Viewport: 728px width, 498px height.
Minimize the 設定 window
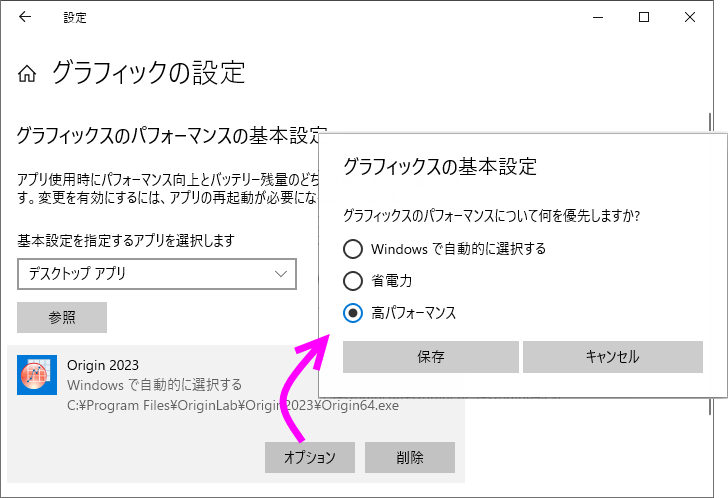click(x=598, y=17)
